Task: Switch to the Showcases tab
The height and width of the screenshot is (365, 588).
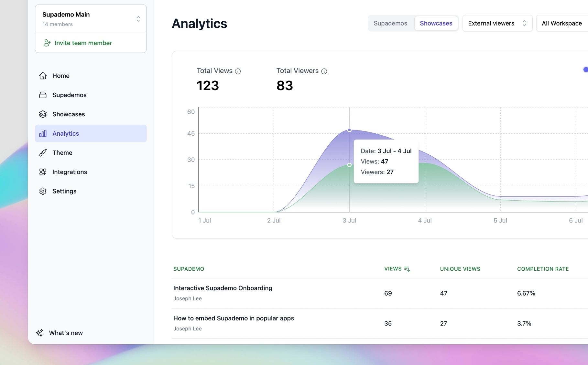Action: tap(436, 23)
